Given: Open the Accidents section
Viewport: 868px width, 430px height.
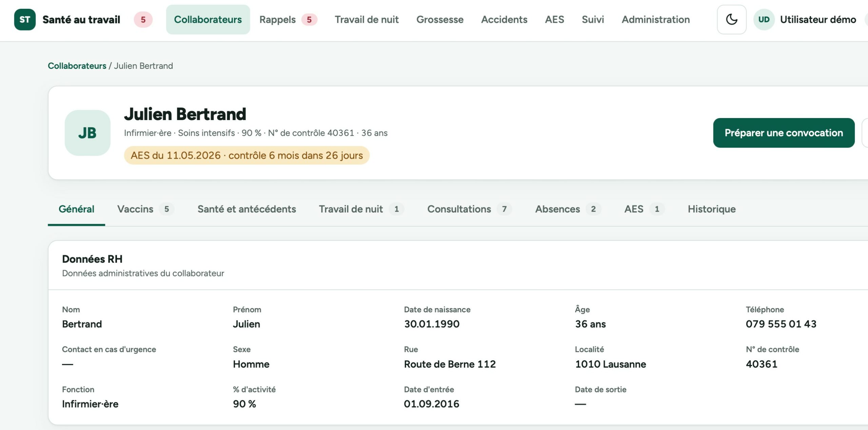Looking at the screenshot, I should [x=504, y=19].
